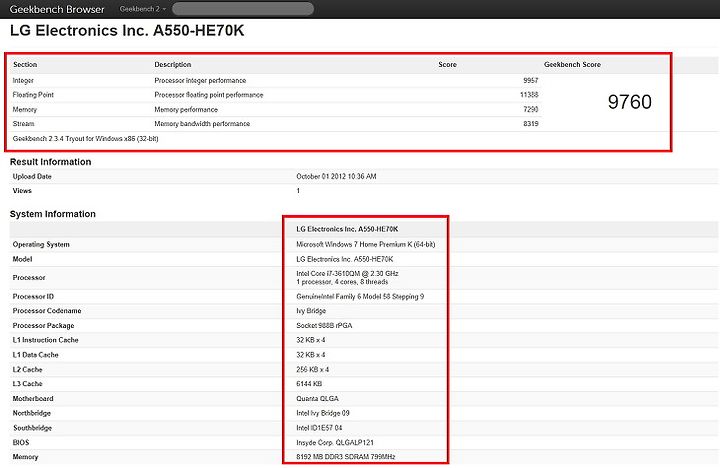Select 'Memory bandwidth performance' description
The image size is (720, 468).
click(x=202, y=124)
